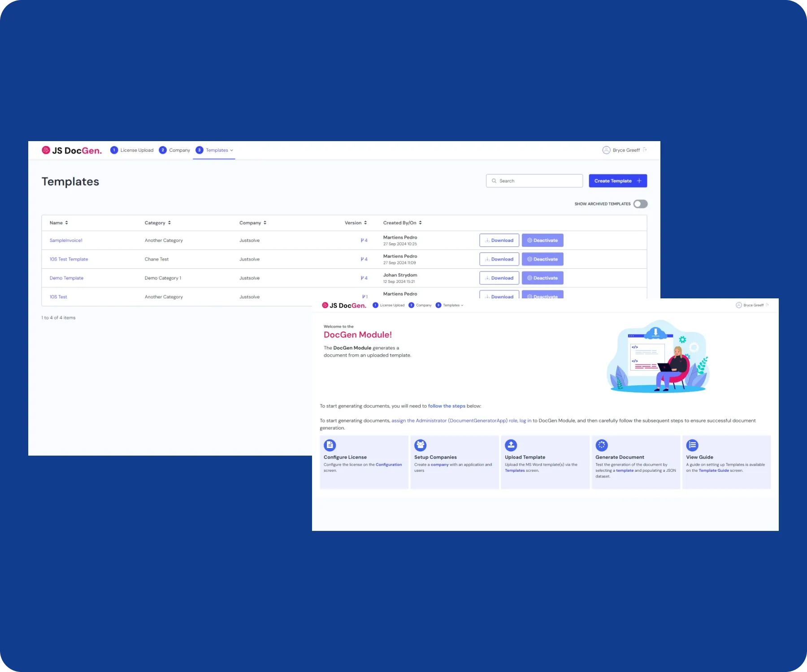Click Chane Test category cell
The height and width of the screenshot is (672, 807).
(156, 259)
